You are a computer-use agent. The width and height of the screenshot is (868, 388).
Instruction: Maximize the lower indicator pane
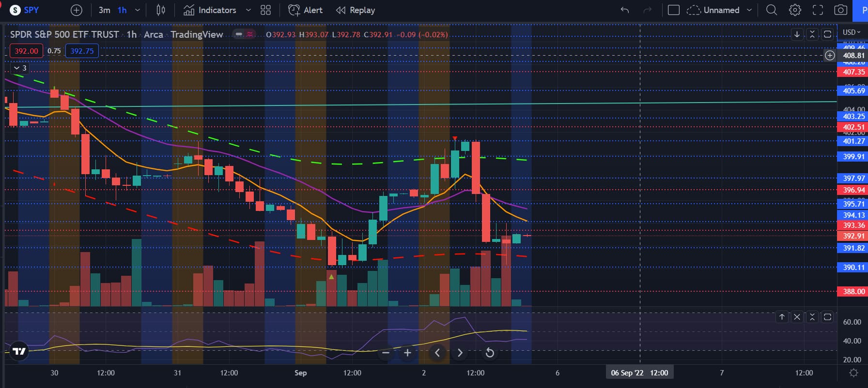pos(828,317)
